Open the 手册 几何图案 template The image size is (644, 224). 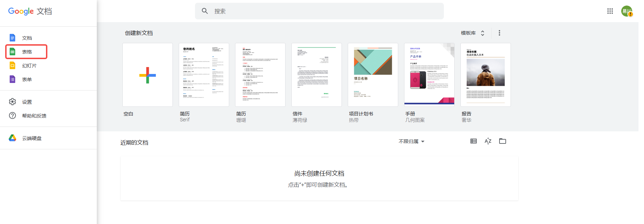[x=429, y=75]
